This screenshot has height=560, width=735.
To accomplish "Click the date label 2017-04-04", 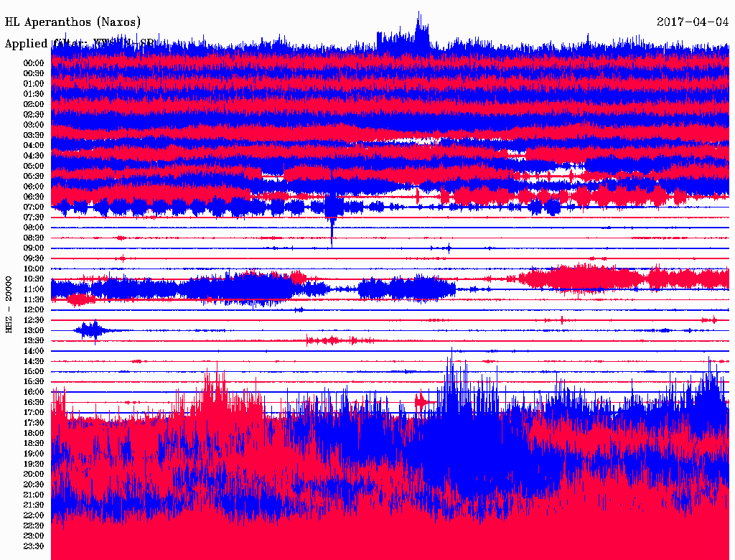I will point(693,22).
